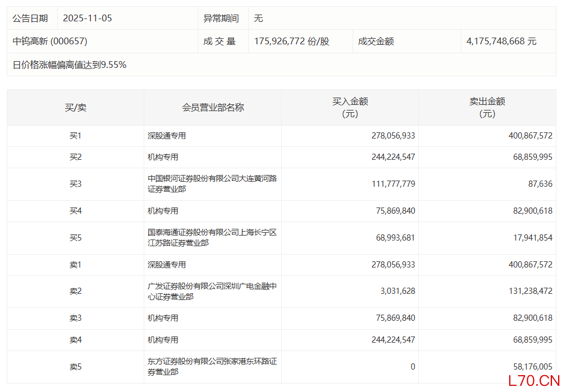Open the 东方证券张家港东环路营业部 entry
Screen dimensions: 562x392
(212, 367)
